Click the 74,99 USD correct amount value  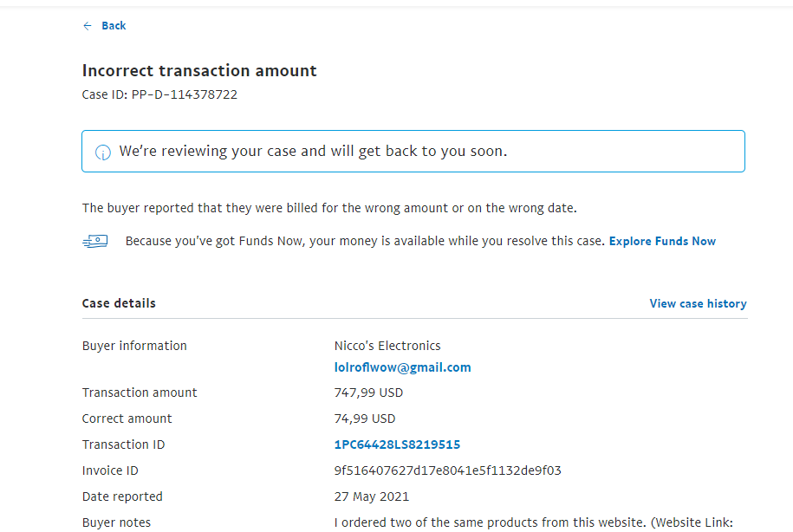365,419
